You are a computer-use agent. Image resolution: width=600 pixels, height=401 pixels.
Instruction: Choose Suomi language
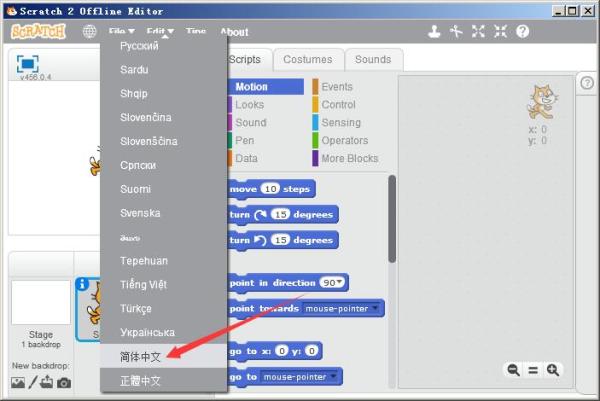(x=164, y=189)
